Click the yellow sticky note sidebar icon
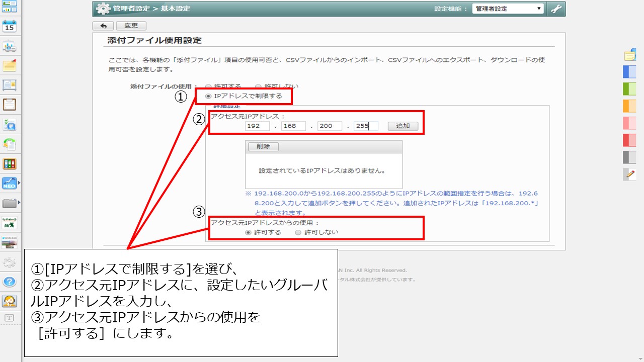This screenshot has width=644, height=362. [10, 66]
